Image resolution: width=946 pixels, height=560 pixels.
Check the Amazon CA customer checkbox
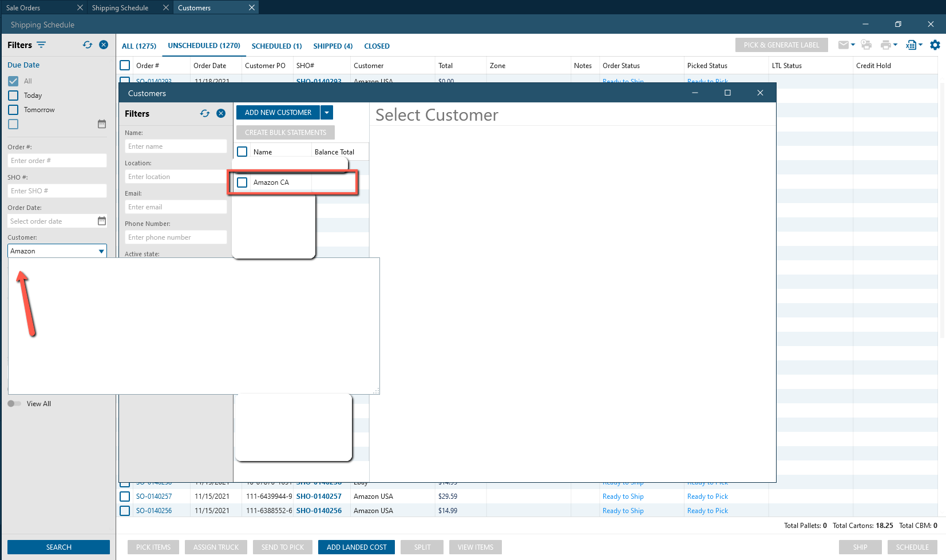(x=242, y=182)
